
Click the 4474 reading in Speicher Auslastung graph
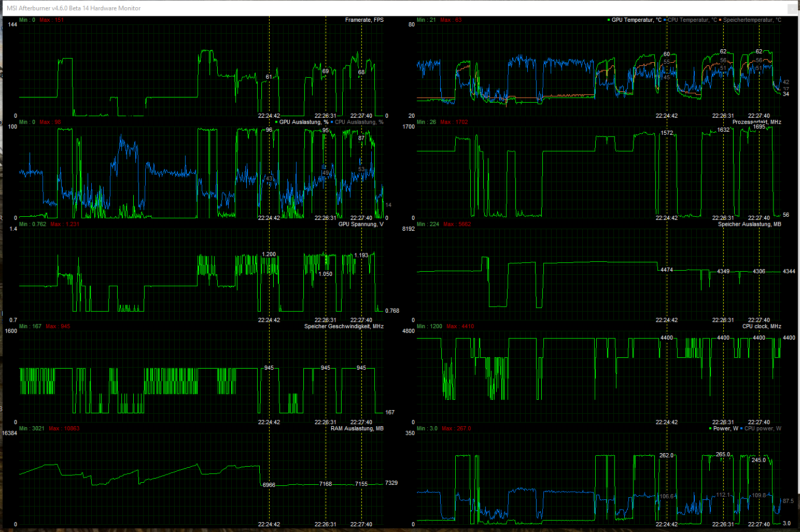pos(667,270)
